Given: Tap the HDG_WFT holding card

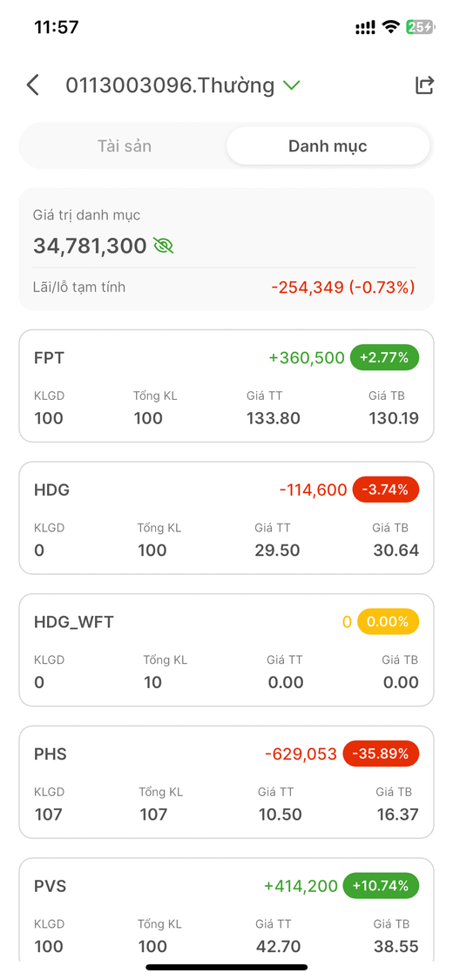Looking at the screenshot, I should 226,650.
